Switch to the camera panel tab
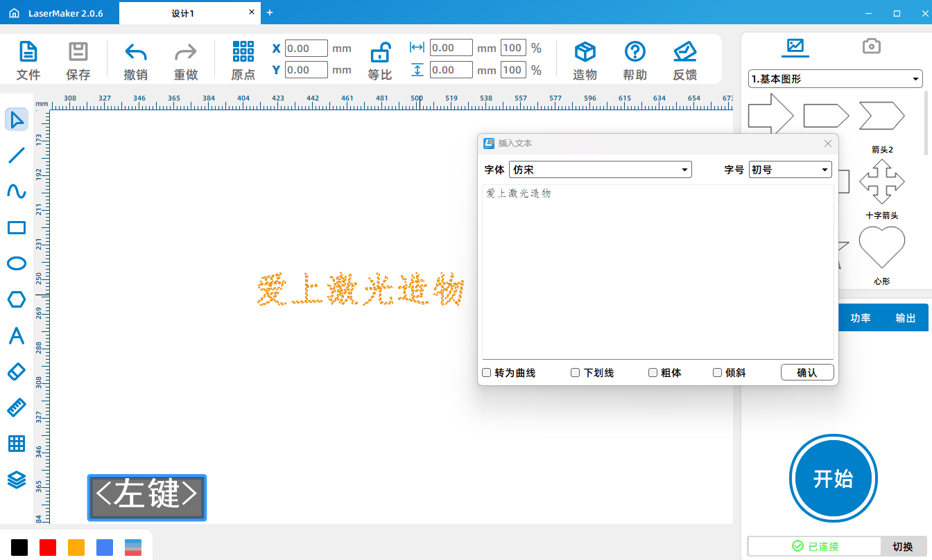Image resolution: width=932 pixels, height=560 pixels. click(871, 46)
